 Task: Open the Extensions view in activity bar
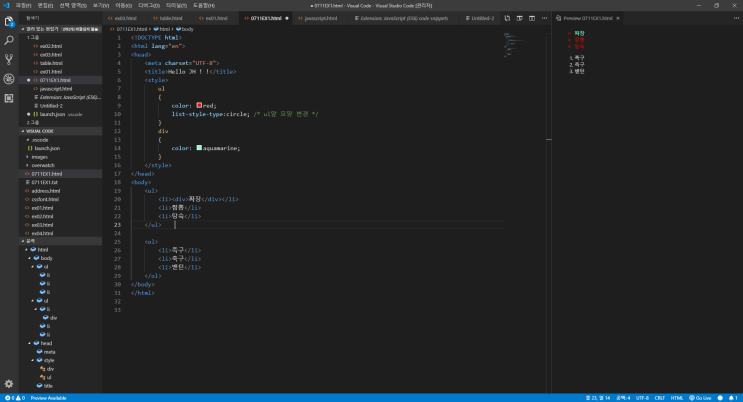[9, 98]
